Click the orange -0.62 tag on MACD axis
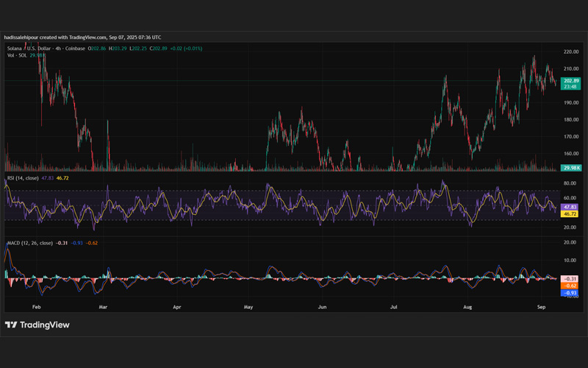Viewport: 588px width, 368px height. (x=570, y=286)
